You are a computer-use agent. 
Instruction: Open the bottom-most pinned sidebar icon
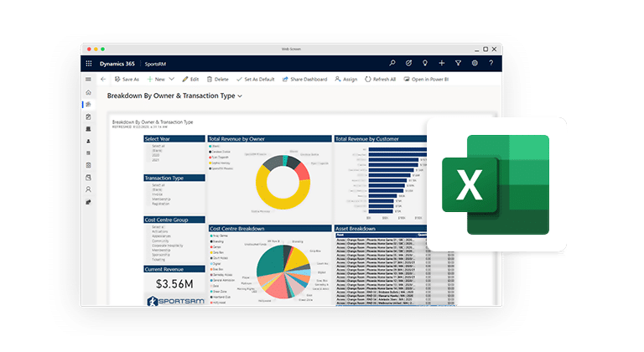coord(88,202)
